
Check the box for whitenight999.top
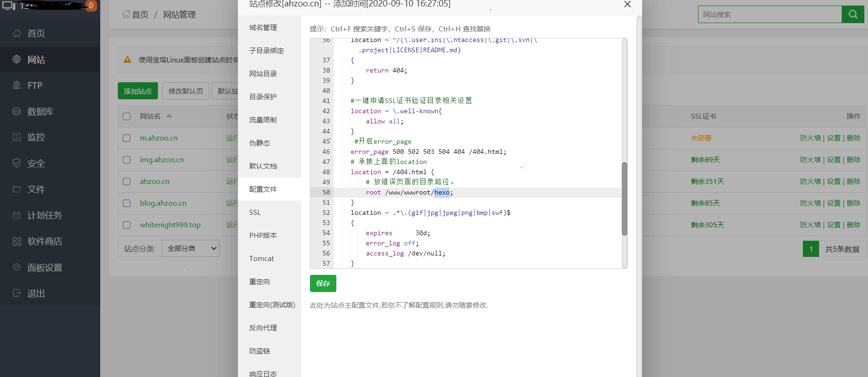(127, 225)
